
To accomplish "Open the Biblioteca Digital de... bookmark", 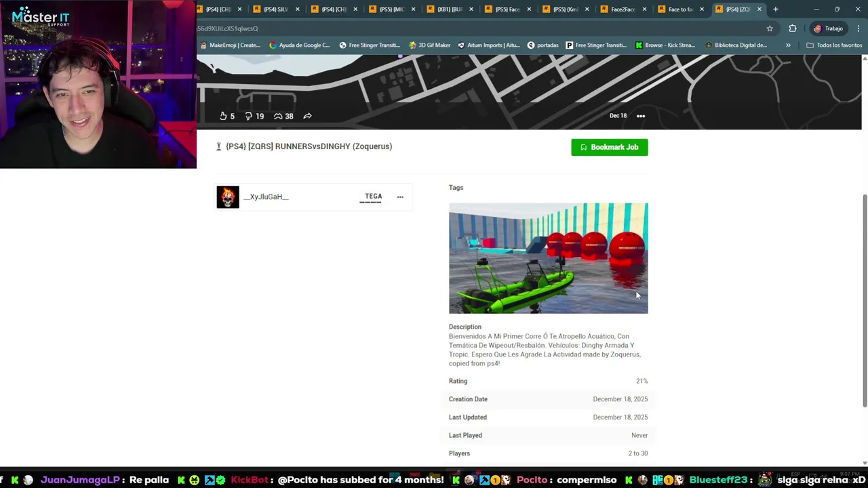I will pyautogui.click(x=736, y=45).
